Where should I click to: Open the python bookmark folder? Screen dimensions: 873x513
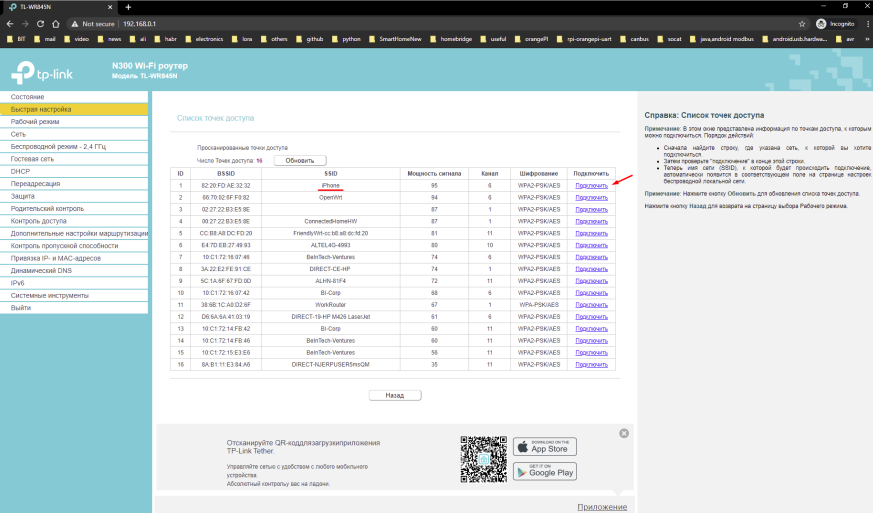346,39
